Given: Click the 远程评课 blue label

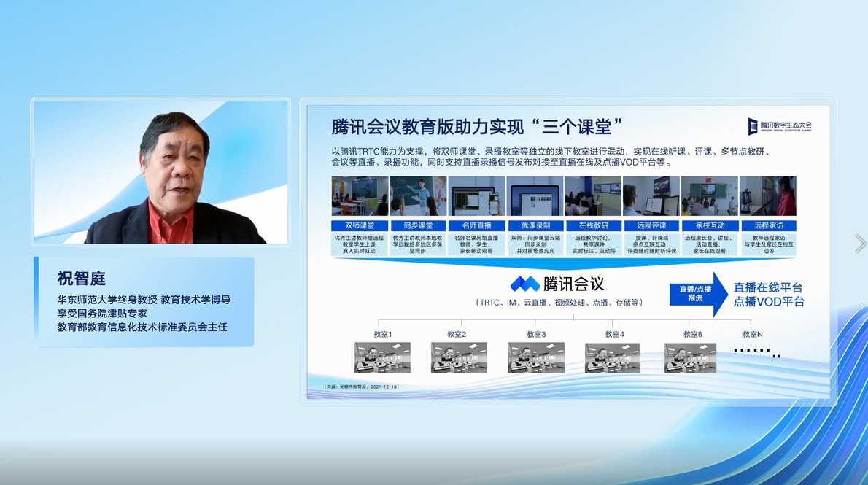Looking at the screenshot, I should pos(651,225).
